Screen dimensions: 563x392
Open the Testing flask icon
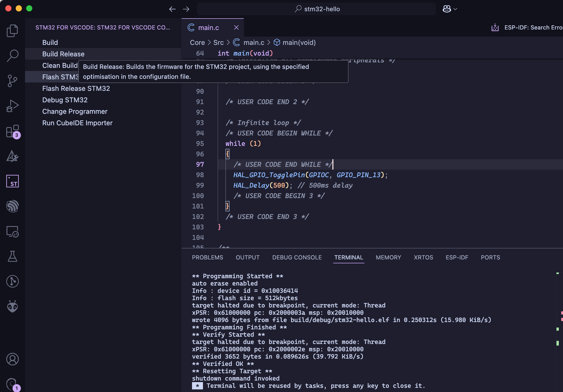click(x=12, y=256)
